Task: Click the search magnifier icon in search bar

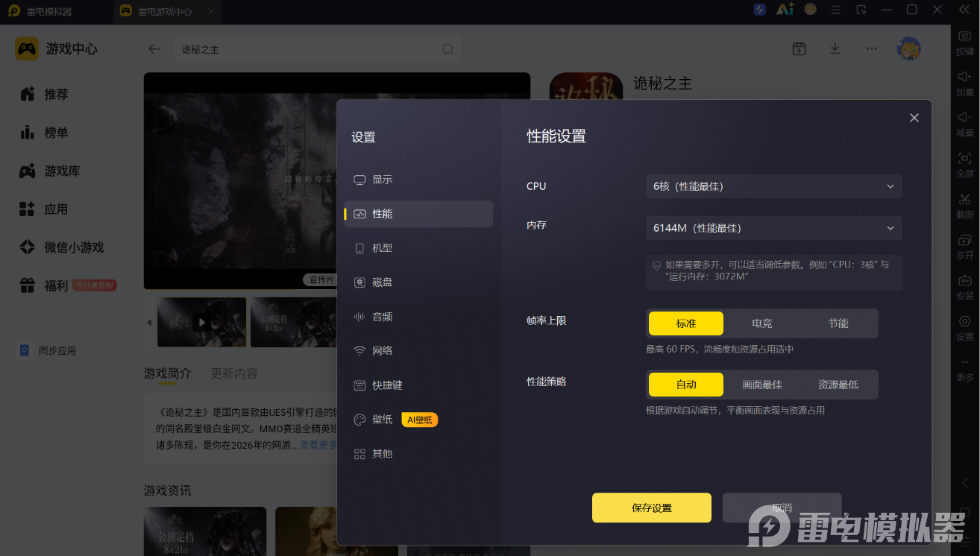Action: (447, 49)
